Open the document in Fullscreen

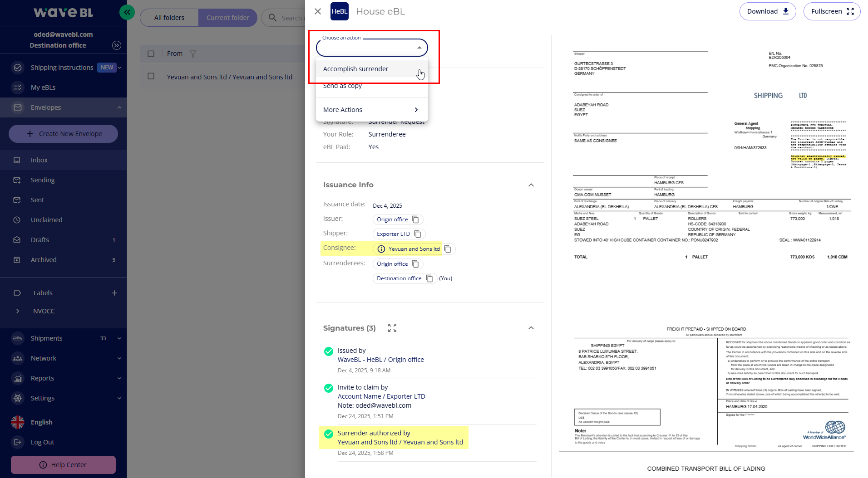point(832,11)
